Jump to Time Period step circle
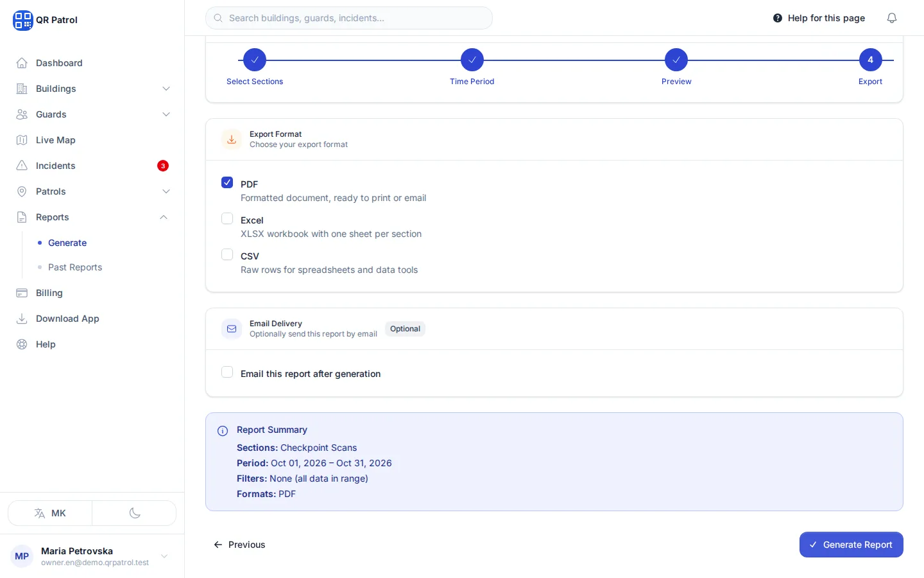Viewport: 924px width, 578px height. 472,60
